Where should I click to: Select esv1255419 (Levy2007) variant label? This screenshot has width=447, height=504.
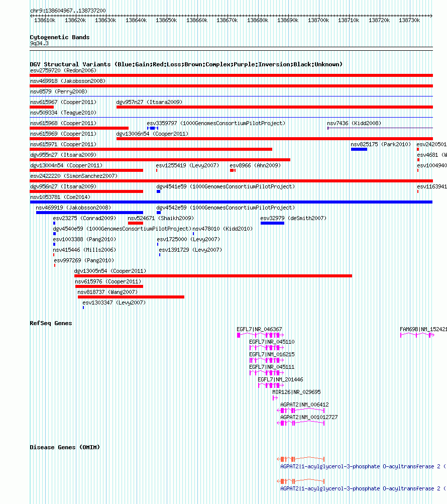pos(187,165)
